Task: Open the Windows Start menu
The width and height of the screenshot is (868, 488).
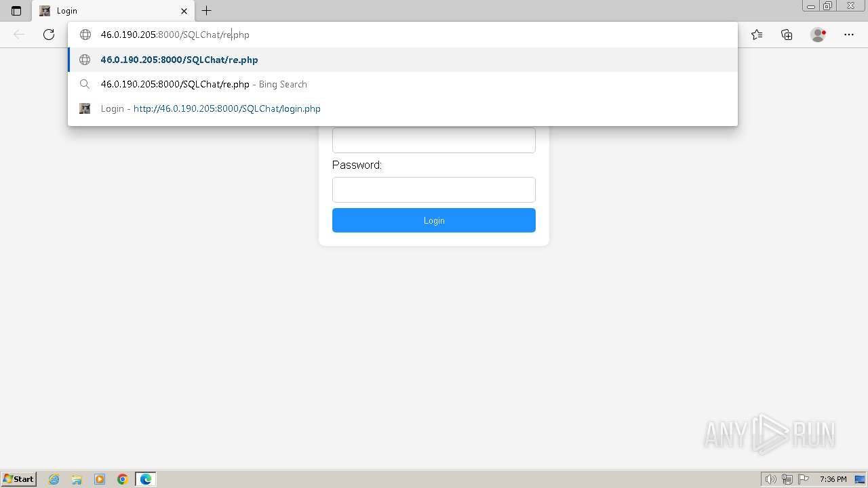Action: point(19,479)
